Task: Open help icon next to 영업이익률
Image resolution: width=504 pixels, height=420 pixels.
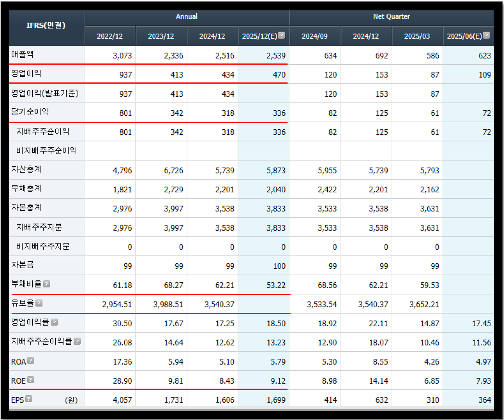Action: point(54,322)
